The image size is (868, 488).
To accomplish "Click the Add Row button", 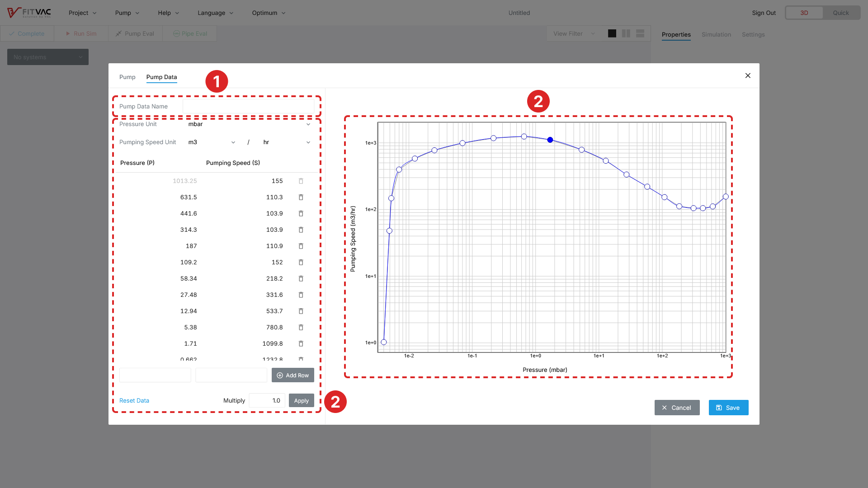I will 293,375.
